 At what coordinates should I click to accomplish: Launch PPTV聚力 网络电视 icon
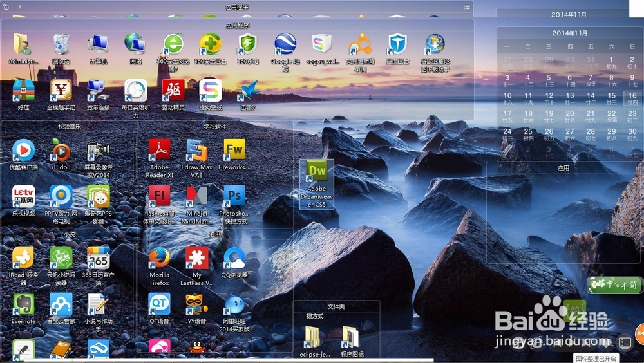pos(61,196)
